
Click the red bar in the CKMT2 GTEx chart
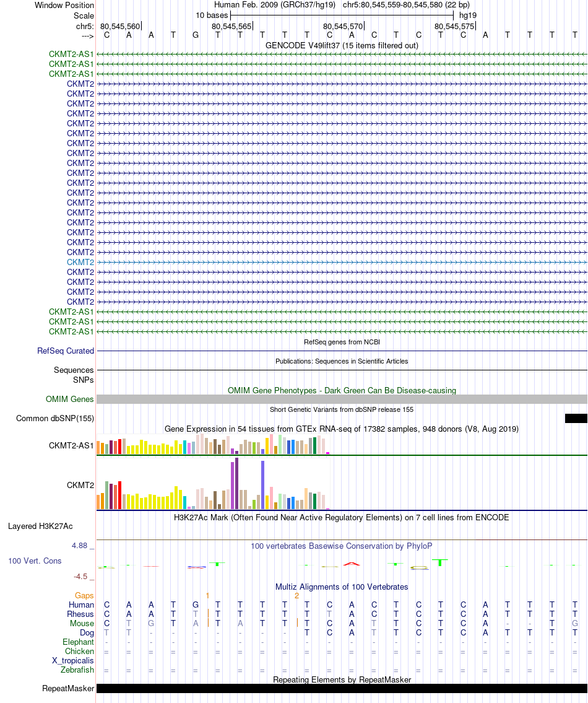point(119,496)
